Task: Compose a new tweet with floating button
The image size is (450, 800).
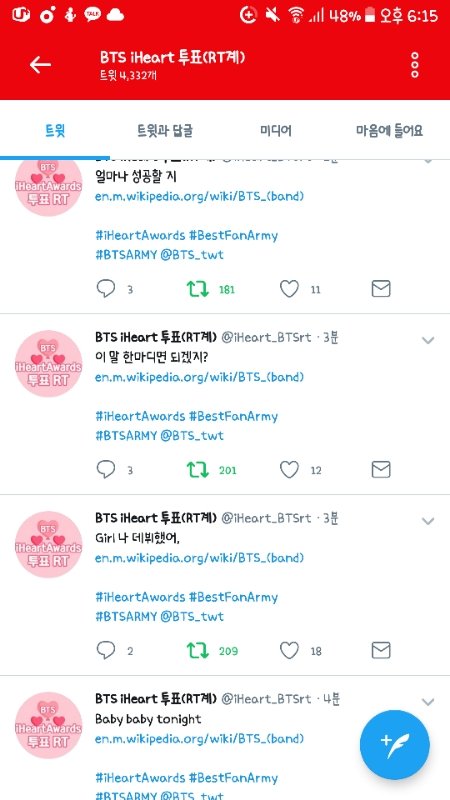Action: pos(394,745)
